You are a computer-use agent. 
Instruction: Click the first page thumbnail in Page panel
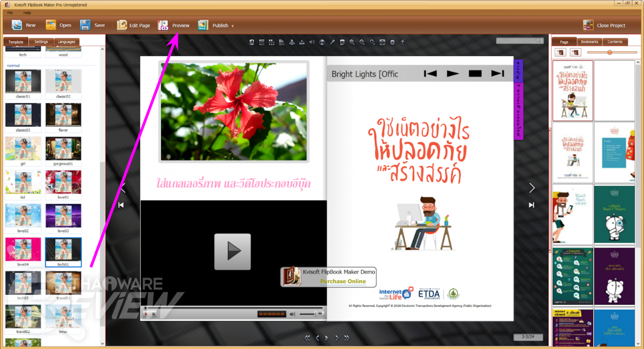[x=573, y=91]
